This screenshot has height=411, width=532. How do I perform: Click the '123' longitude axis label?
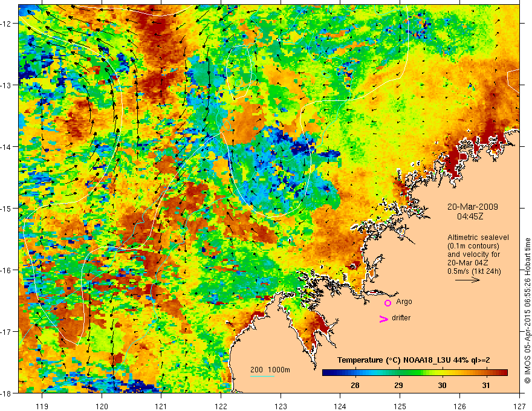click(x=281, y=406)
